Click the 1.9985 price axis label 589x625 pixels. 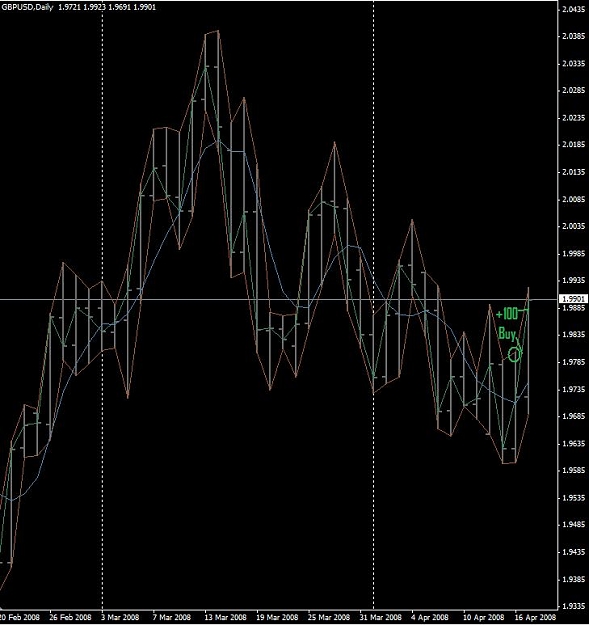point(574,254)
